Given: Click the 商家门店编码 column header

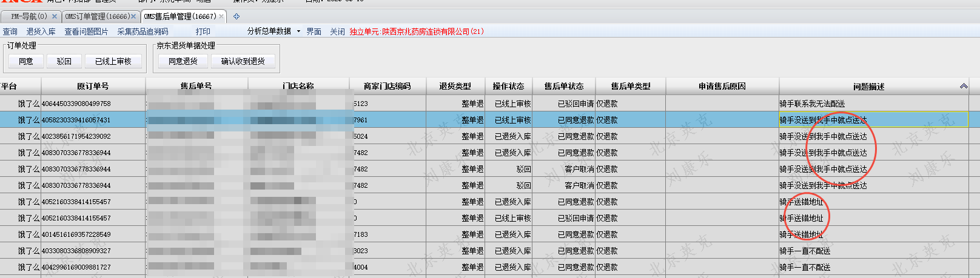Looking at the screenshot, I should (x=388, y=87).
